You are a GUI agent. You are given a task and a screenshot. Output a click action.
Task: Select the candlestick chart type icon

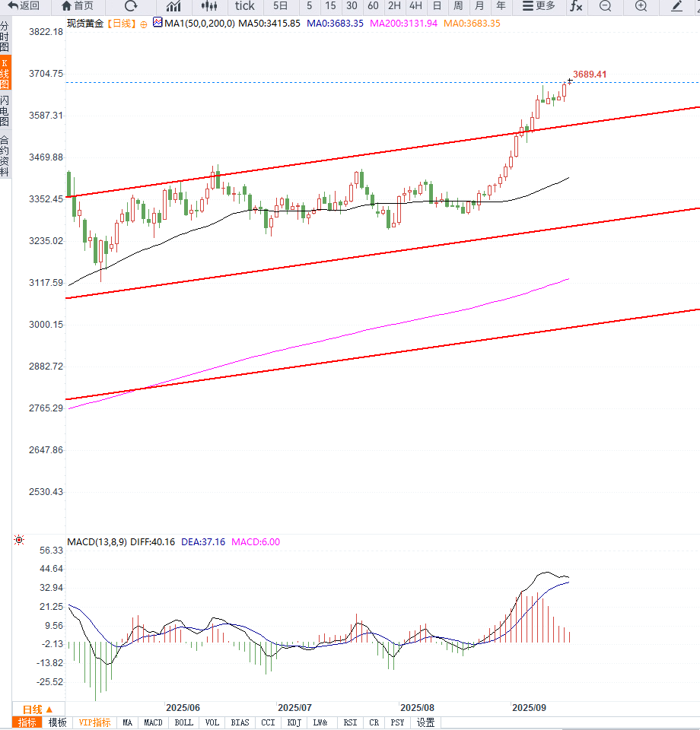click(209, 6)
